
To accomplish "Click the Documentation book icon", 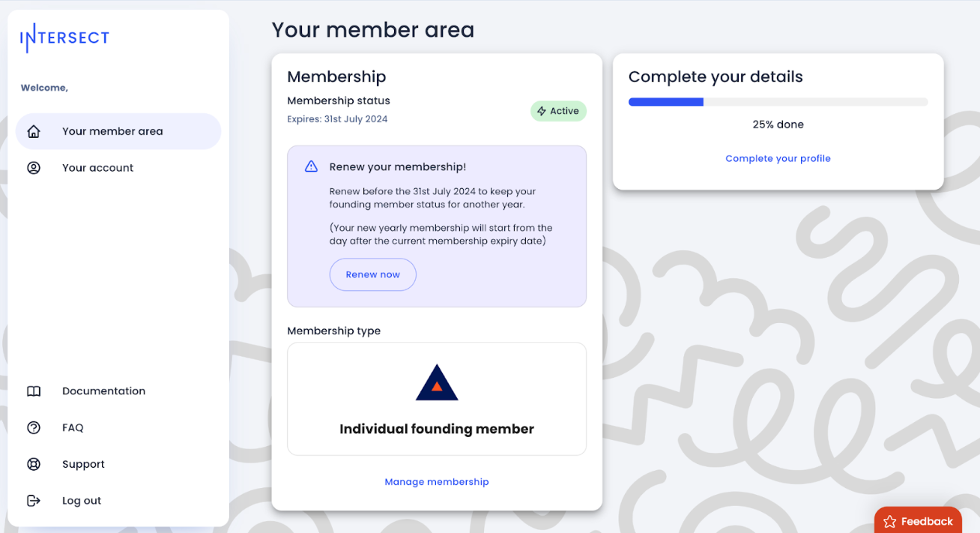I will (34, 391).
